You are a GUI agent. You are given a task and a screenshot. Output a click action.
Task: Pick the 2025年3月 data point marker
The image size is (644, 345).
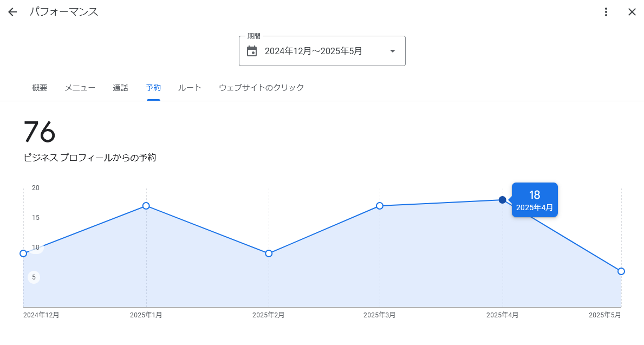coord(380,206)
